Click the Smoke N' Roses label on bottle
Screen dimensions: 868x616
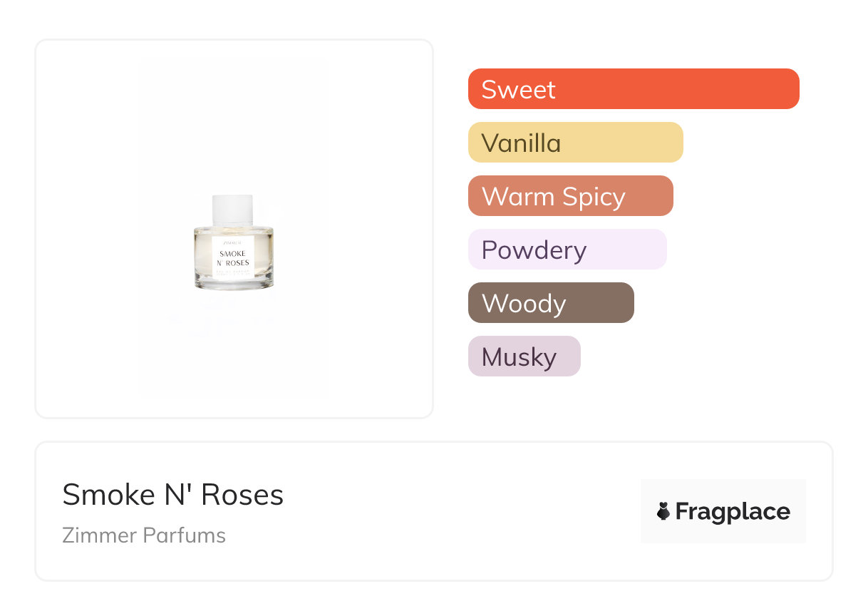coord(233,258)
